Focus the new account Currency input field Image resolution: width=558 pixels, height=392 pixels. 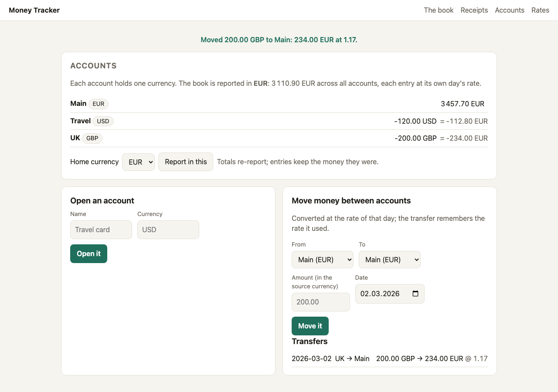[x=168, y=230]
